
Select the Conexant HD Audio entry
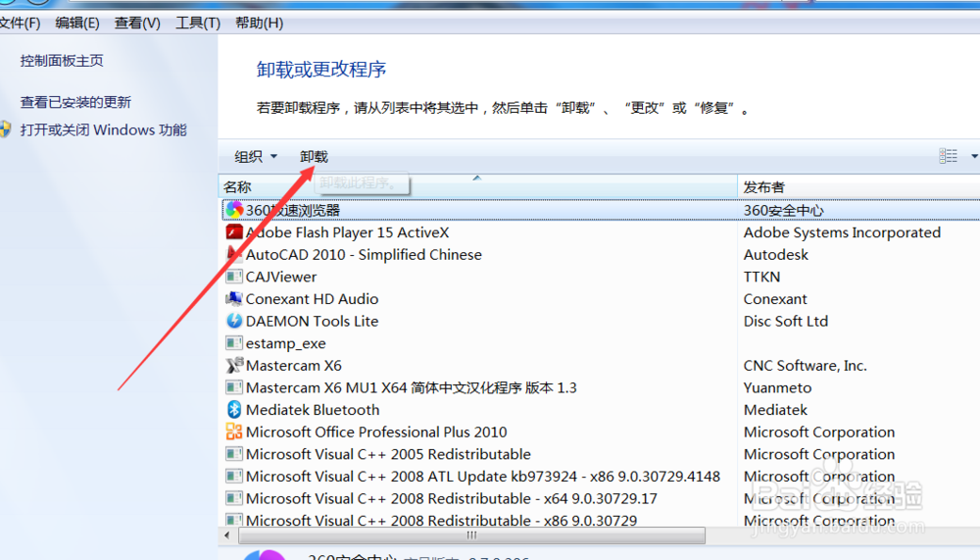(312, 299)
